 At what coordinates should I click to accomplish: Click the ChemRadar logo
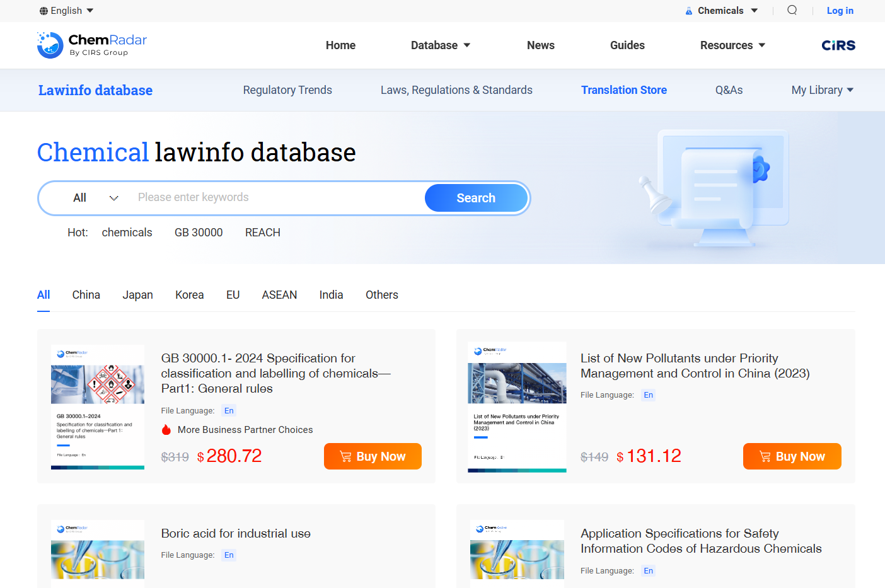pos(92,45)
